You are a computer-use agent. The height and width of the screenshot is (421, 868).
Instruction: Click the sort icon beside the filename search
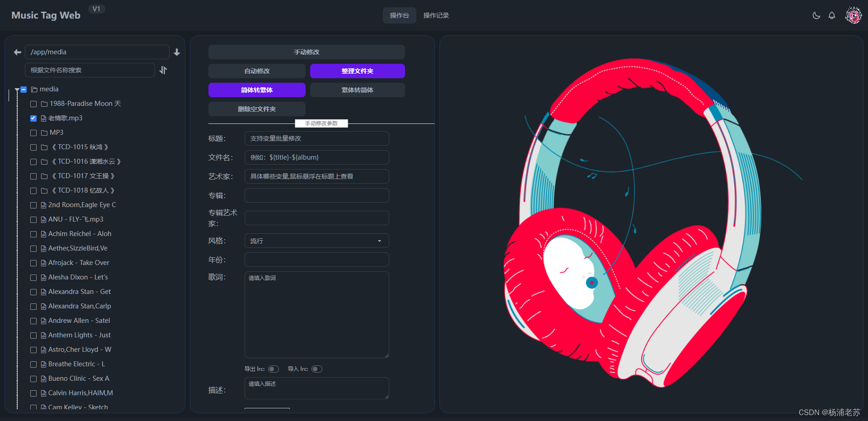click(163, 70)
